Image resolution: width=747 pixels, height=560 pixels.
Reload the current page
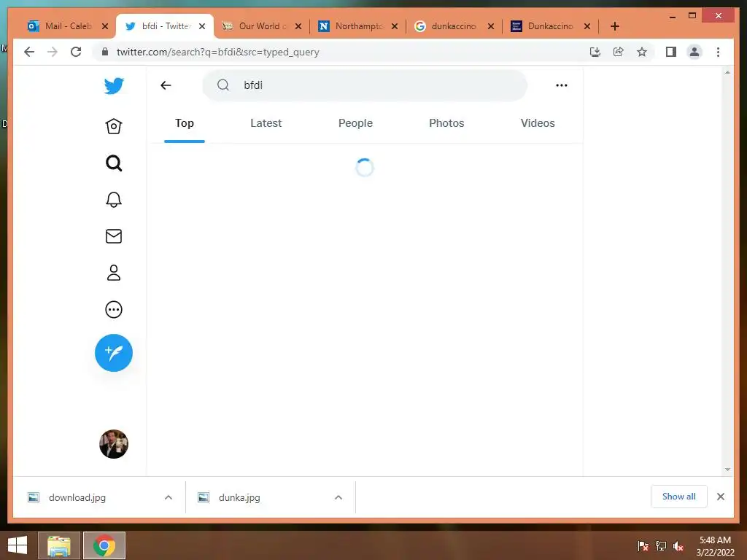click(x=76, y=52)
